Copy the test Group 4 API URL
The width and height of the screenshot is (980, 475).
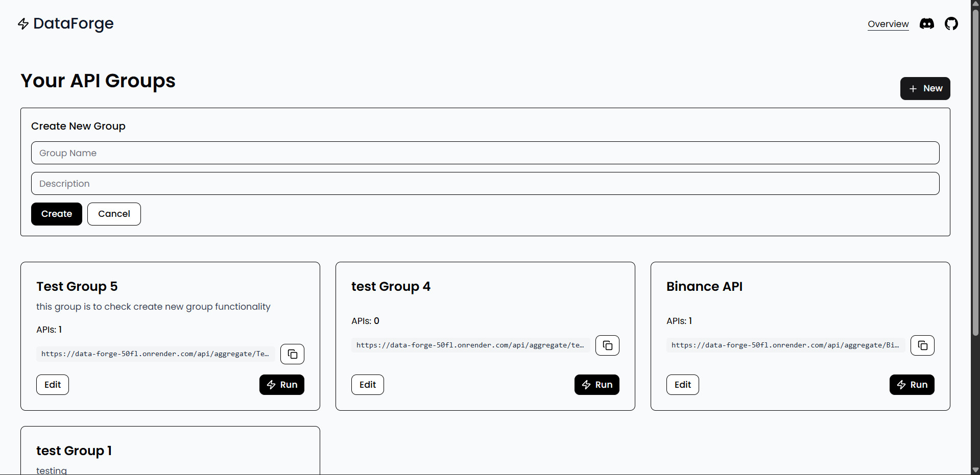[x=607, y=345]
